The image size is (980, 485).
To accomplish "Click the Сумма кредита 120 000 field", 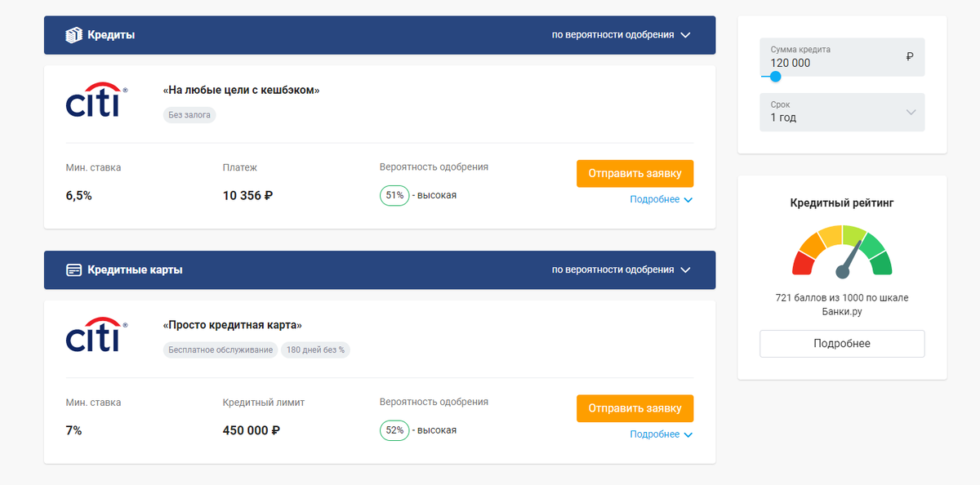I will [x=842, y=56].
